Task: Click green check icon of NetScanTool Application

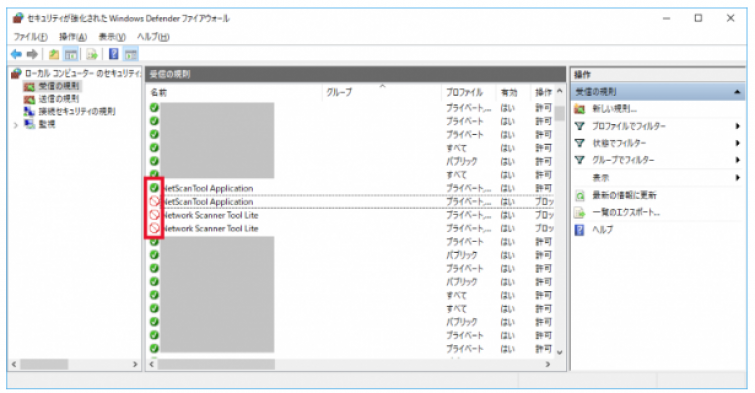Action: click(154, 188)
